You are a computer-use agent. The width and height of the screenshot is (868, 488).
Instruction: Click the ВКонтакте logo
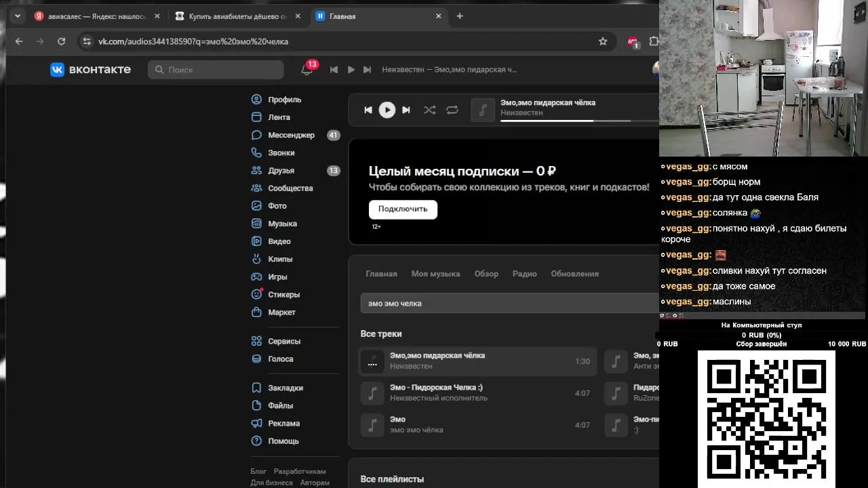(90, 69)
